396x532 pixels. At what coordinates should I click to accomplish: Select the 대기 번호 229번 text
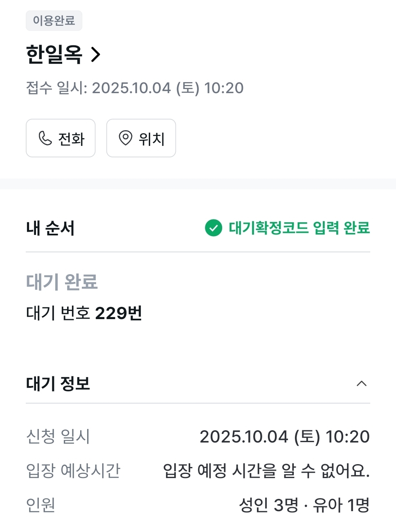pyautogui.click(x=84, y=313)
